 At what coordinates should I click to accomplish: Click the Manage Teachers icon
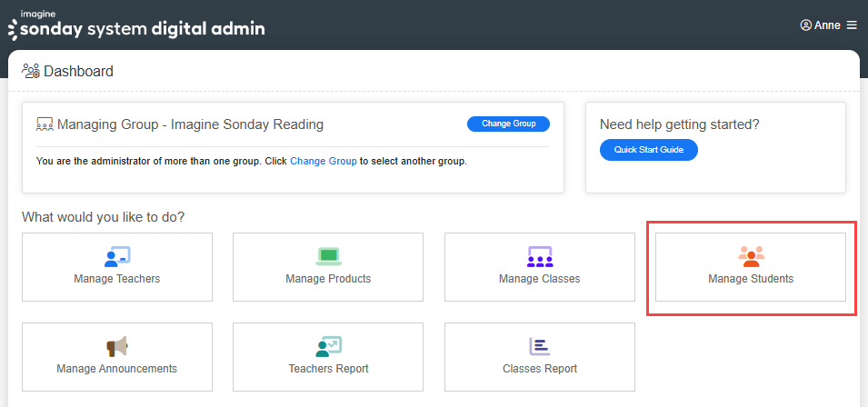click(x=117, y=256)
